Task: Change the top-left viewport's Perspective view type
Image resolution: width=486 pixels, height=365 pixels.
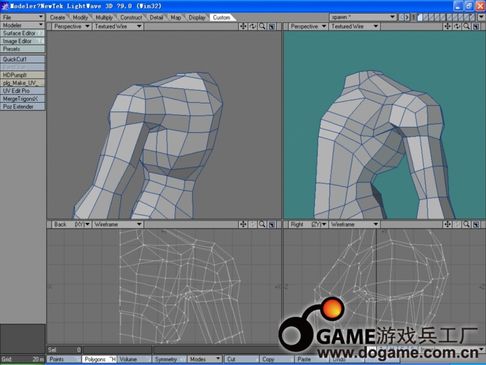Action: point(71,26)
